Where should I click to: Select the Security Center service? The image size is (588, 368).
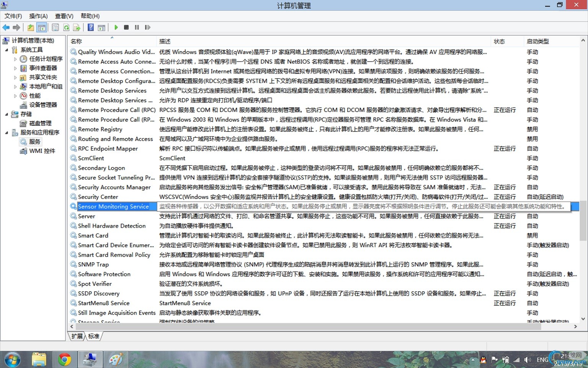point(98,197)
